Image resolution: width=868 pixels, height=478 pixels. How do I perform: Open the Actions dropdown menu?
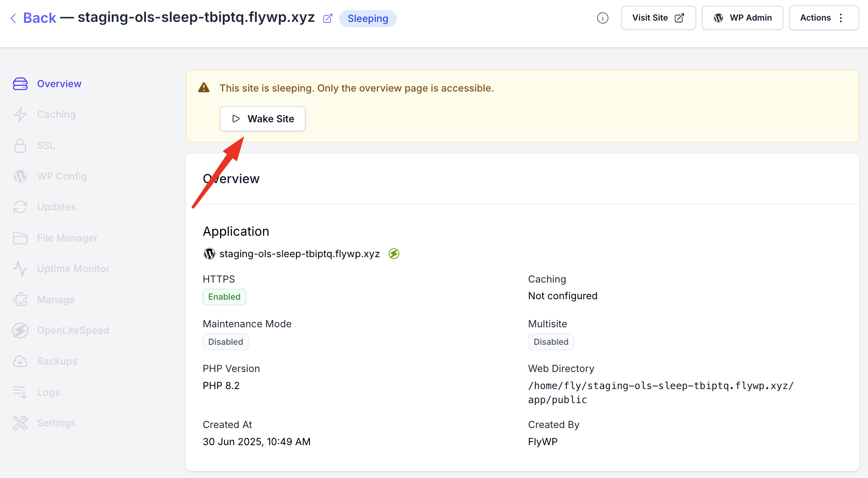824,18
